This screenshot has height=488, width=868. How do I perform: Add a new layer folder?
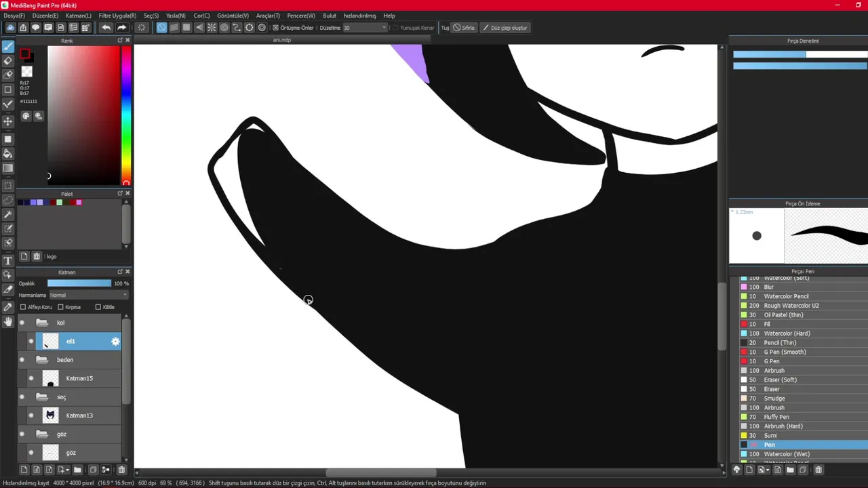coord(77,470)
